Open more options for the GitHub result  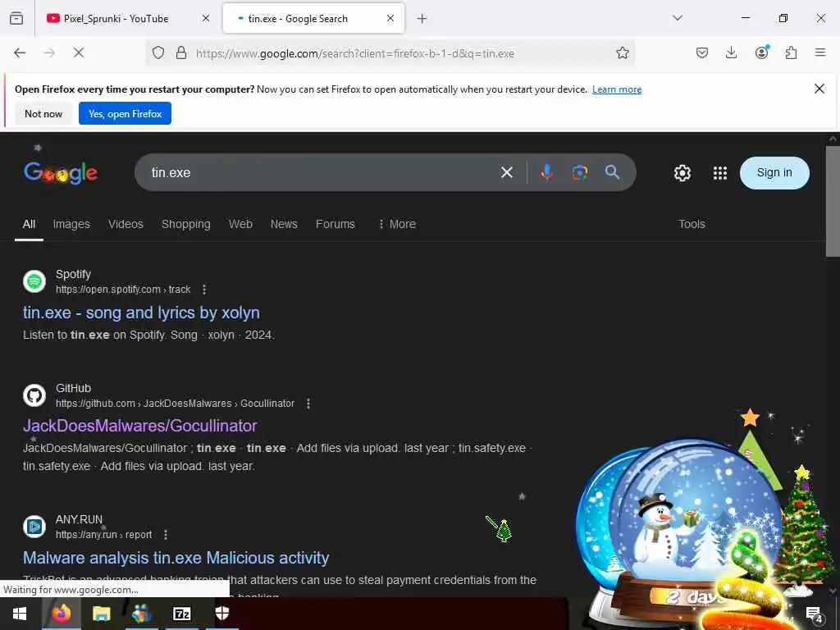(x=308, y=404)
